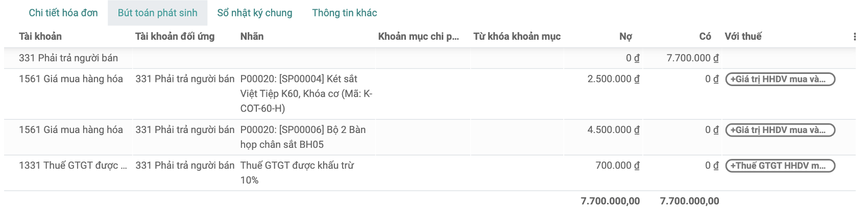This screenshot has height=212, width=868.
Task: Open the Thông tin khác tab
Action: tap(345, 13)
